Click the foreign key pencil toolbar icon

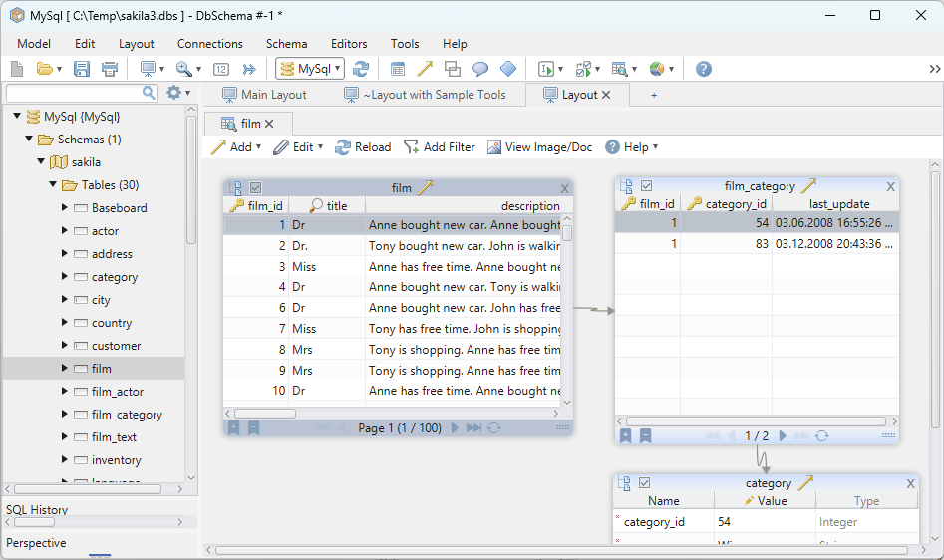tap(425, 69)
